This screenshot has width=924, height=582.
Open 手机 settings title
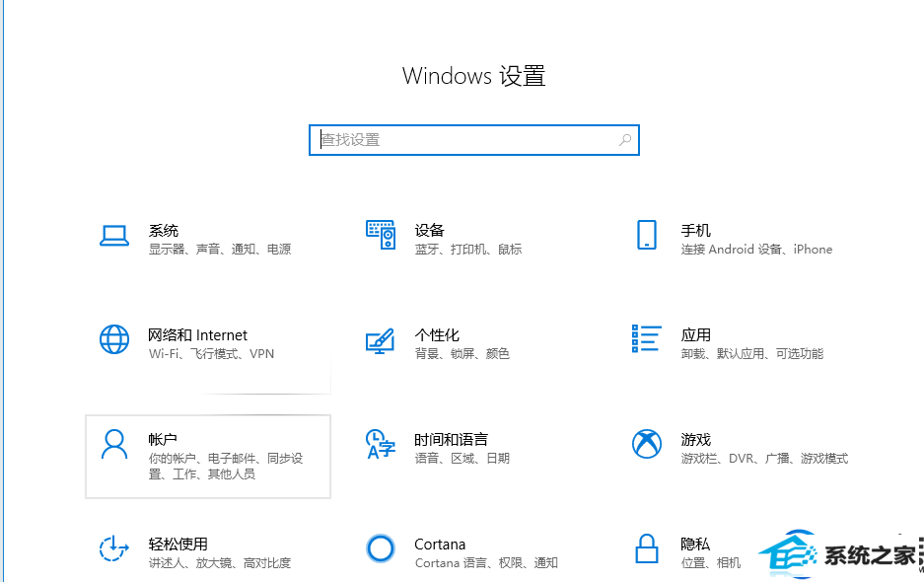pos(696,230)
